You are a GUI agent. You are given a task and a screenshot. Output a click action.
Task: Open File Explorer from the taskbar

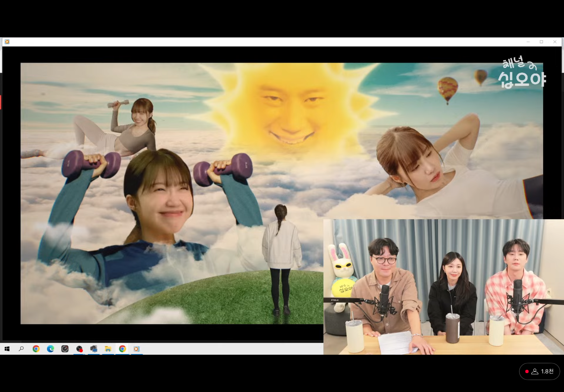[108, 349]
